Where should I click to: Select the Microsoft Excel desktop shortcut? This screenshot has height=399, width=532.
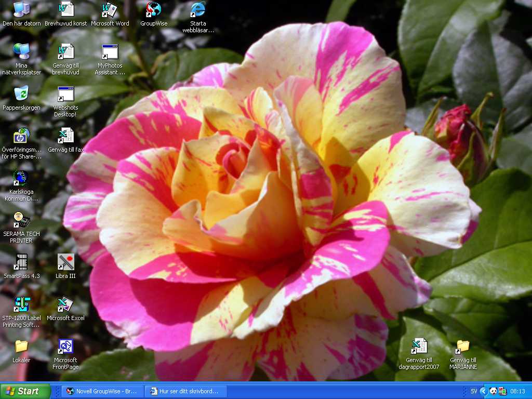coord(65,304)
